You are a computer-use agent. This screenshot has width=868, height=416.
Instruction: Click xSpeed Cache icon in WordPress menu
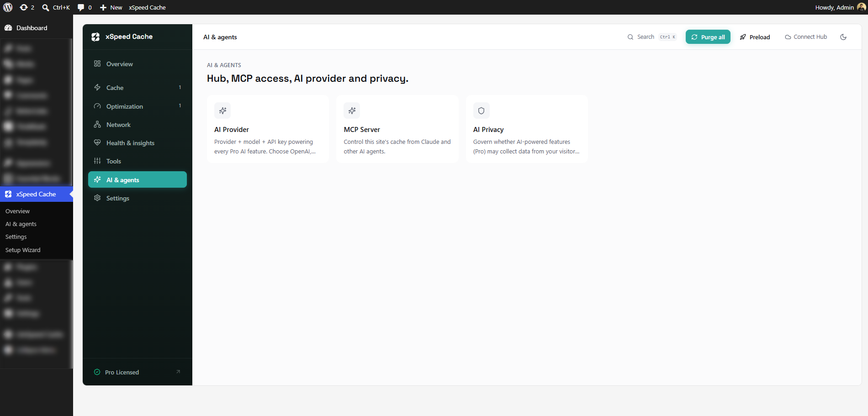point(8,194)
